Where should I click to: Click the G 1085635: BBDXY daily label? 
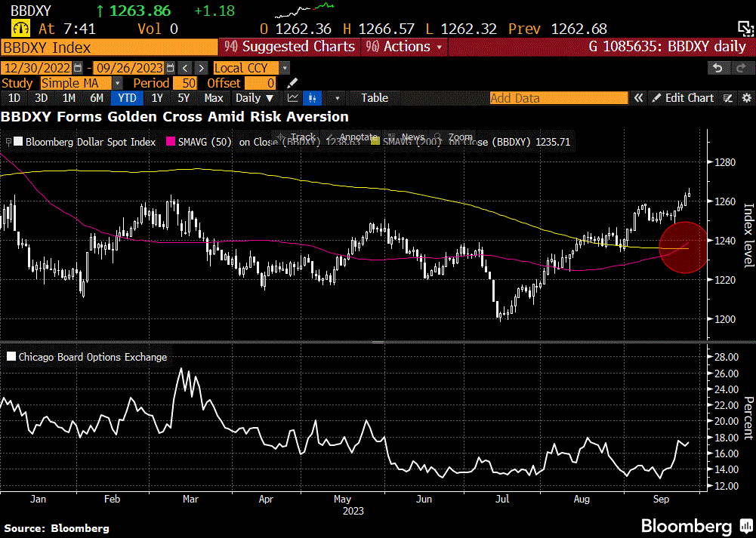coord(668,47)
